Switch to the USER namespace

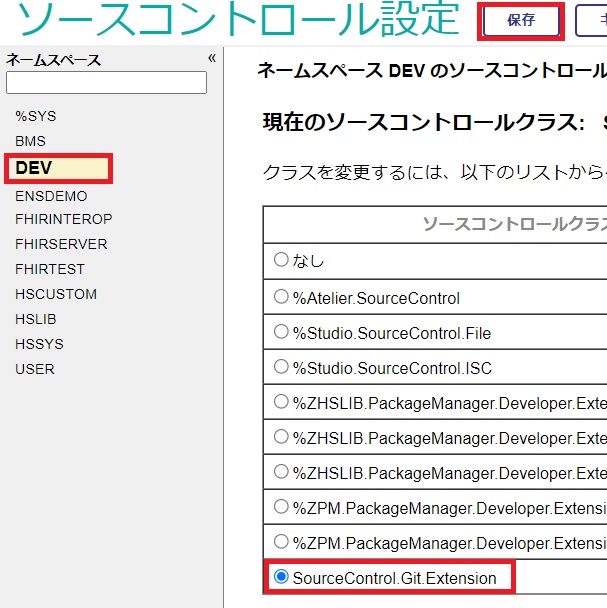tap(35, 369)
